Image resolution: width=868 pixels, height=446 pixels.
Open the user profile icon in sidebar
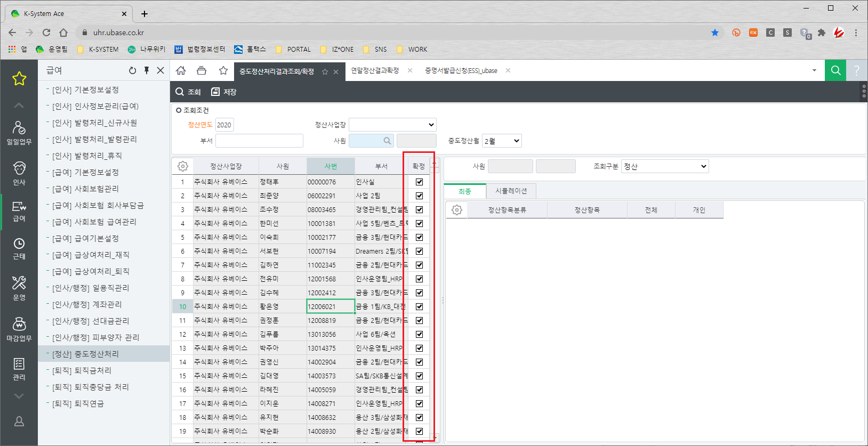(x=19, y=421)
